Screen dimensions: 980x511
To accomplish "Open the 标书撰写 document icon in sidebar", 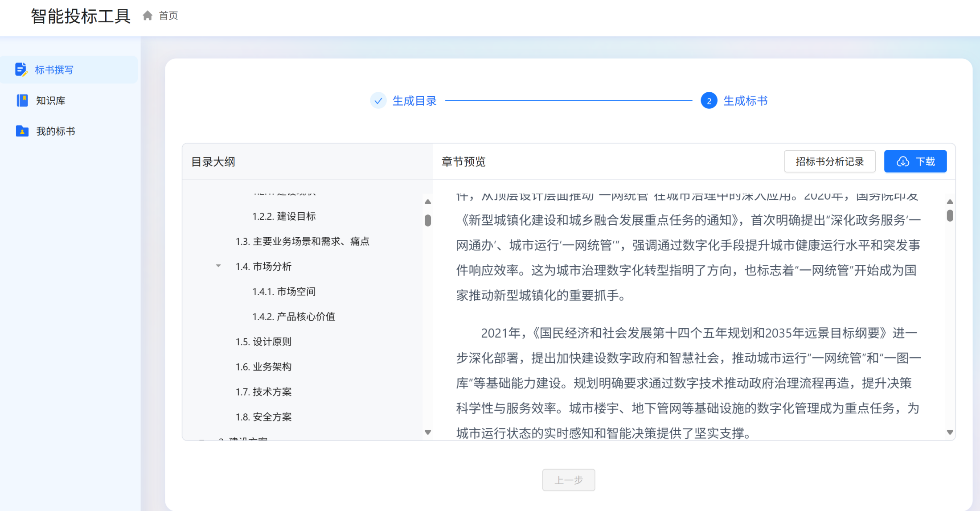I will (x=21, y=70).
